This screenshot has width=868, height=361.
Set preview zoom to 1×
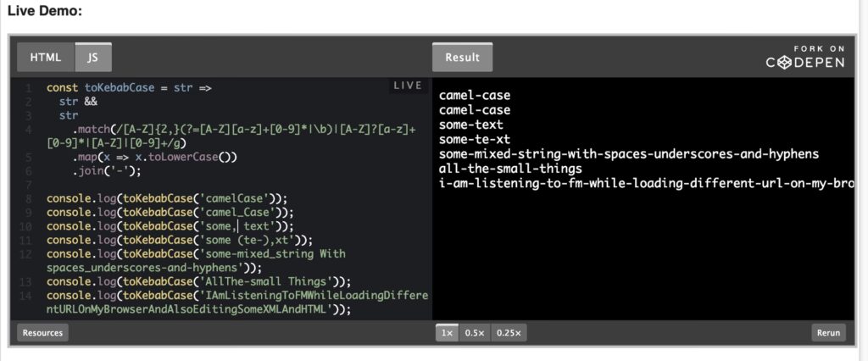point(447,333)
